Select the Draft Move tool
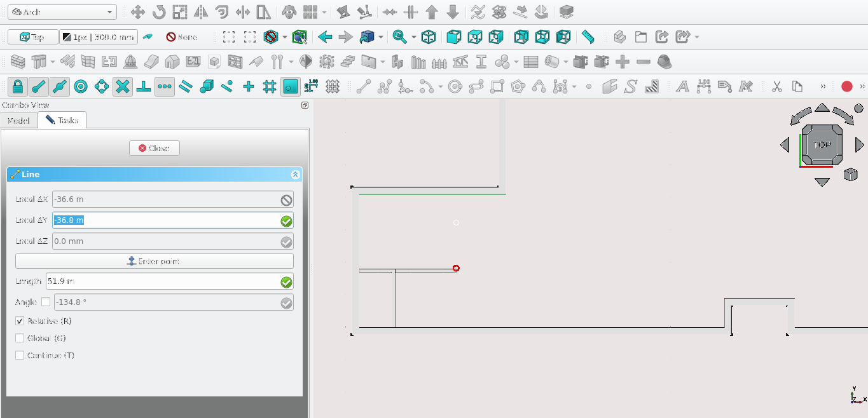The height and width of the screenshot is (418, 868). click(x=137, y=12)
